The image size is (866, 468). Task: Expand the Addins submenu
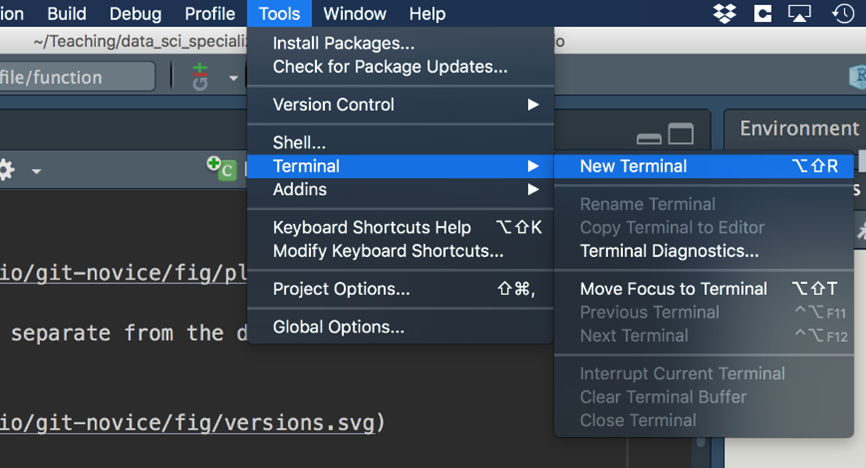click(400, 190)
